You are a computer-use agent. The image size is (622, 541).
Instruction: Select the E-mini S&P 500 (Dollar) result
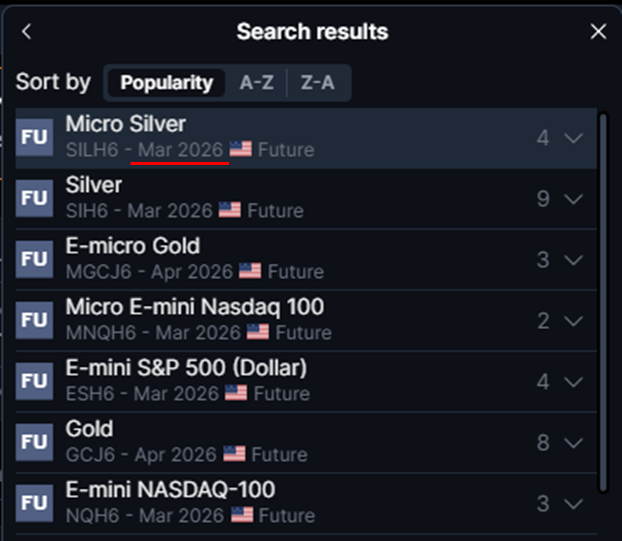pos(186,368)
